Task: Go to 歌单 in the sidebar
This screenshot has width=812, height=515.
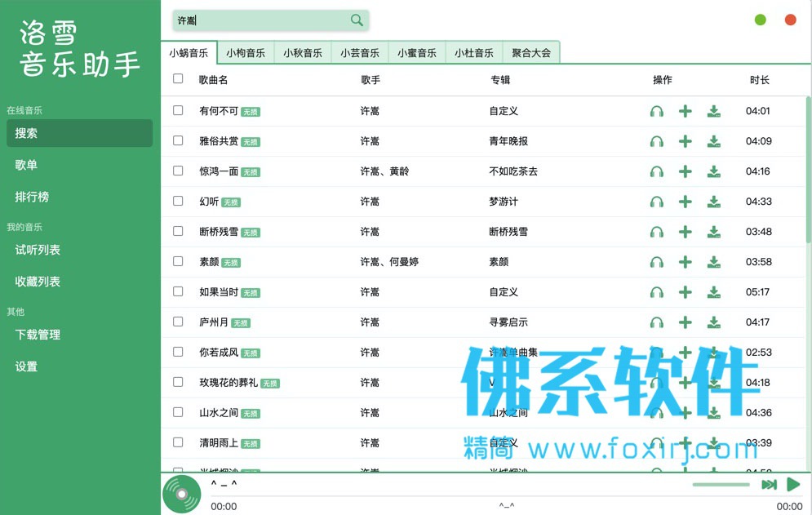Action: (x=80, y=165)
